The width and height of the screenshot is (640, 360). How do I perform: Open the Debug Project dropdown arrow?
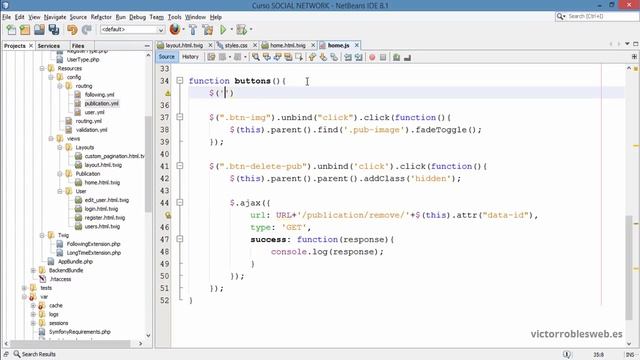(x=251, y=29)
